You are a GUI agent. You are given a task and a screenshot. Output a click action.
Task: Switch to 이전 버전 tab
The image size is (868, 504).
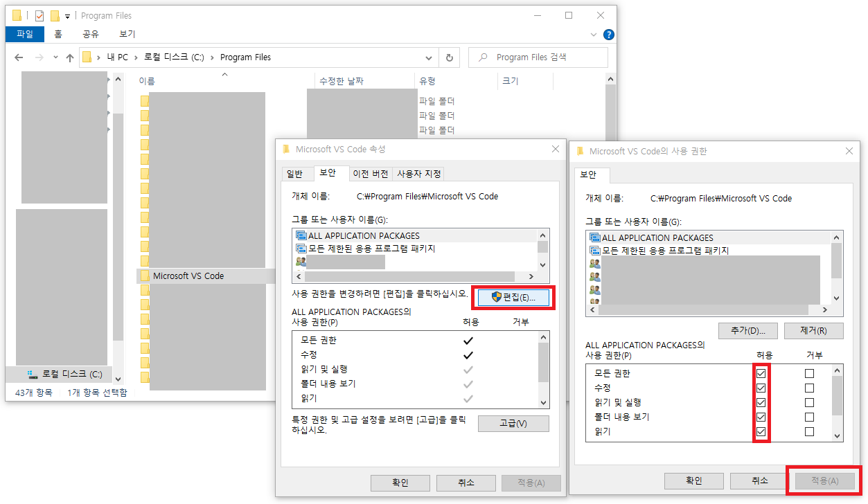[370, 174]
